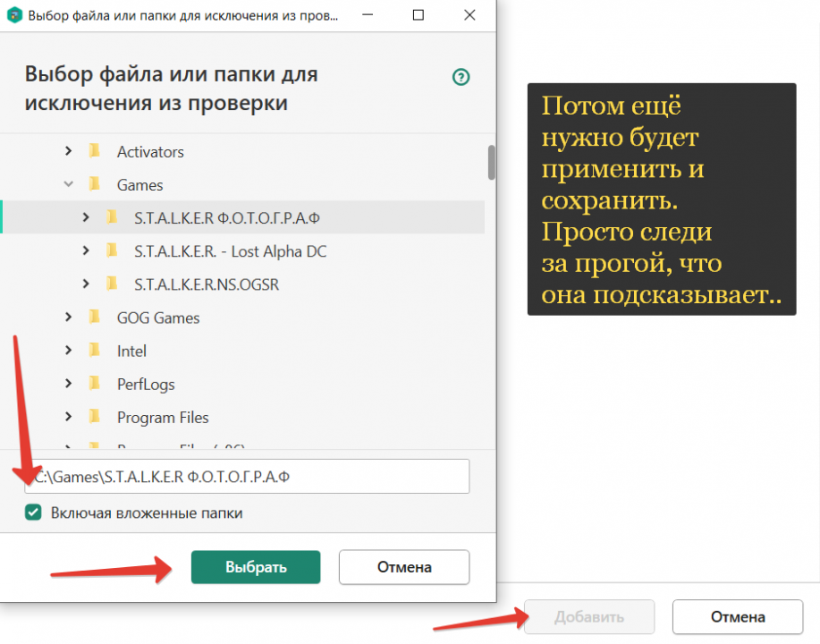
Task: Maximize the folder selection dialog
Action: pos(418,15)
